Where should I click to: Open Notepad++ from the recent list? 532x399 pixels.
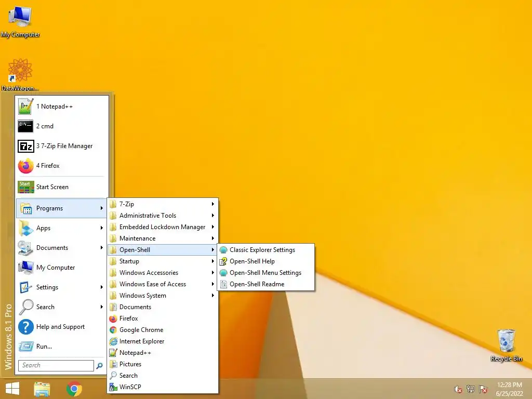tap(62, 107)
